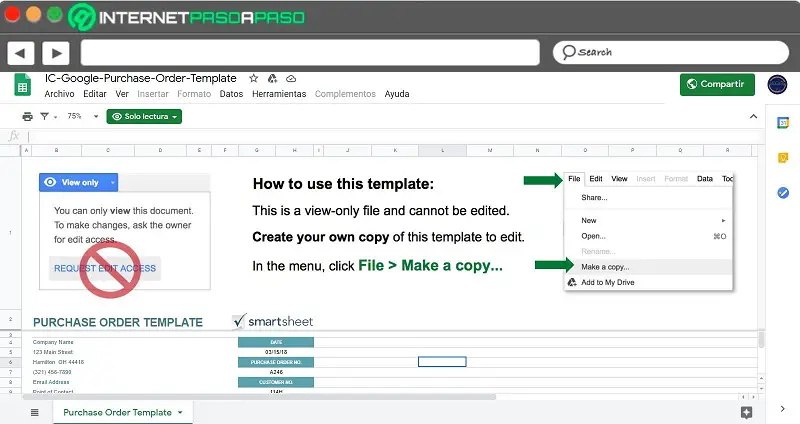The width and height of the screenshot is (800, 424).
Task: Click the back navigation arrow button
Action: pyautogui.click(x=20, y=53)
